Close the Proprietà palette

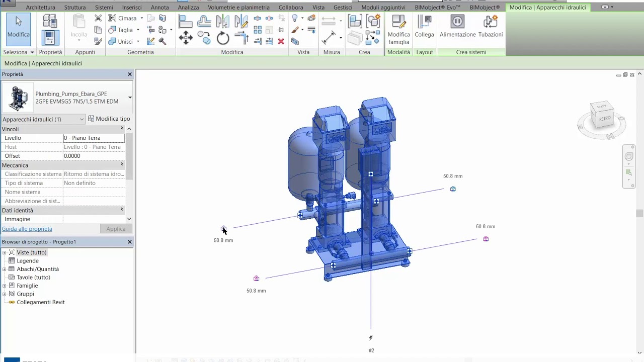click(x=129, y=74)
